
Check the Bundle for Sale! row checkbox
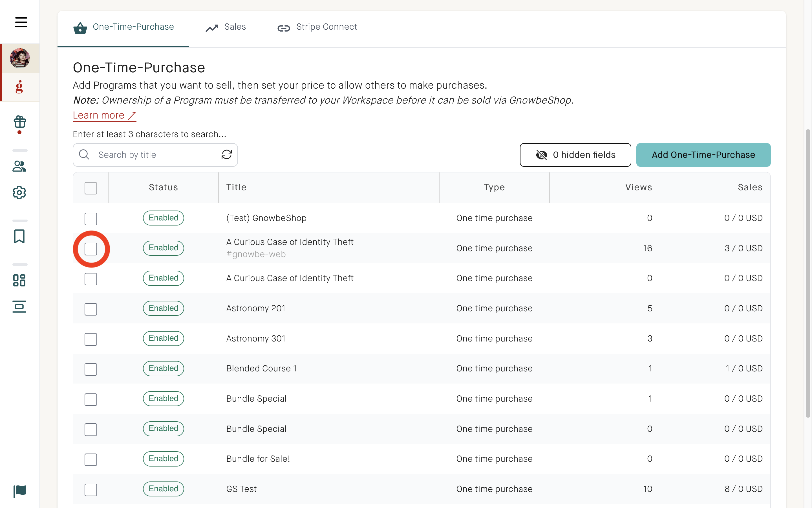pyautogui.click(x=91, y=460)
